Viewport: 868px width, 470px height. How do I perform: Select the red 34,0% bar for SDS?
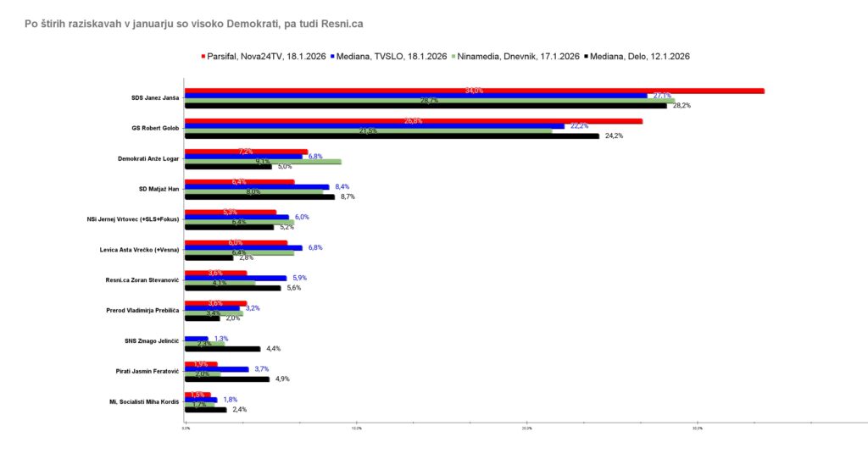pos(475,91)
